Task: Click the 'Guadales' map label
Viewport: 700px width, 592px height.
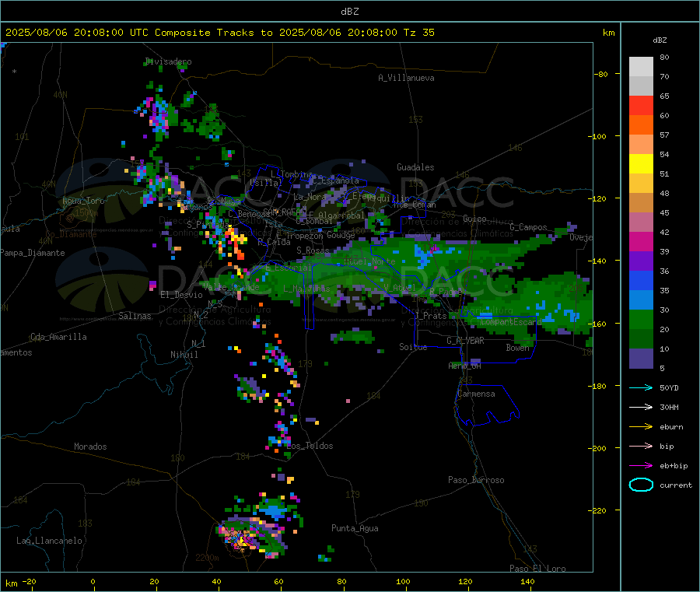Action: (x=415, y=167)
